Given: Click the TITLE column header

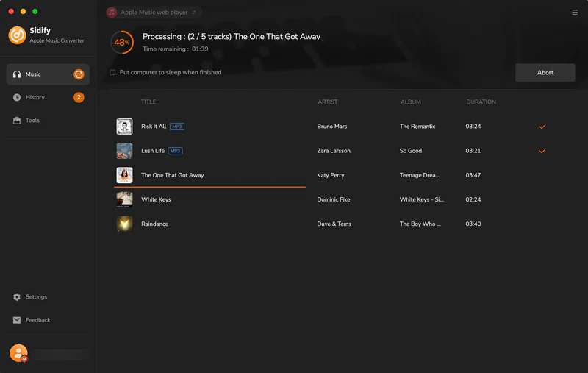Looking at the screenshot, I should click(x=148, y=102).
